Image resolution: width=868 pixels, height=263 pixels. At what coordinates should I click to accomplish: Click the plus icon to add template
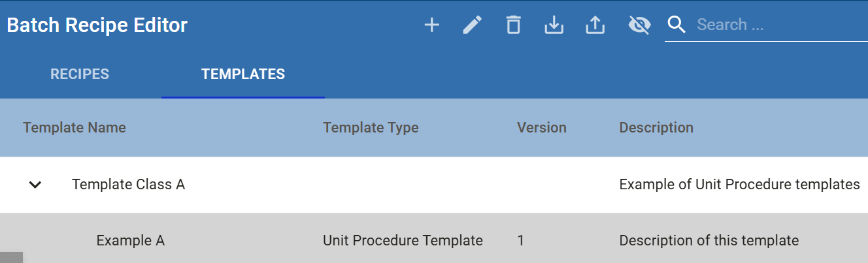click(431, 25)
